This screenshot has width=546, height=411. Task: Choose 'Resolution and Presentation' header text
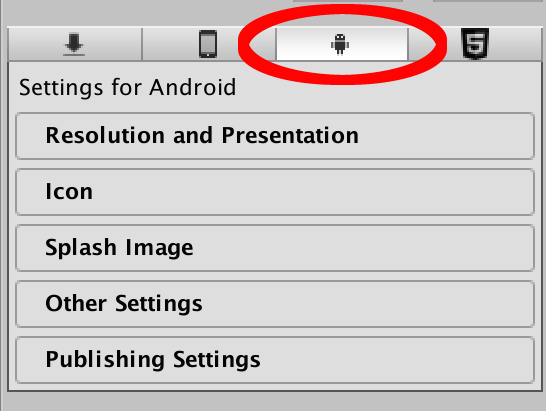click(202, 135)
